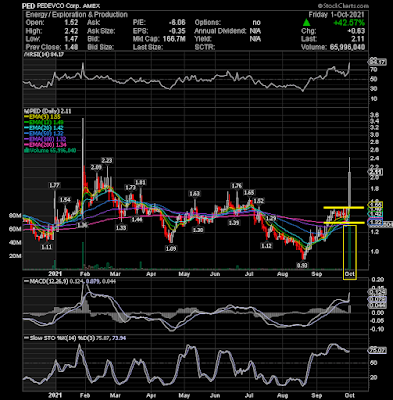
Task: Click the 2.23 price peak label
Action: (x=107, y=161)
